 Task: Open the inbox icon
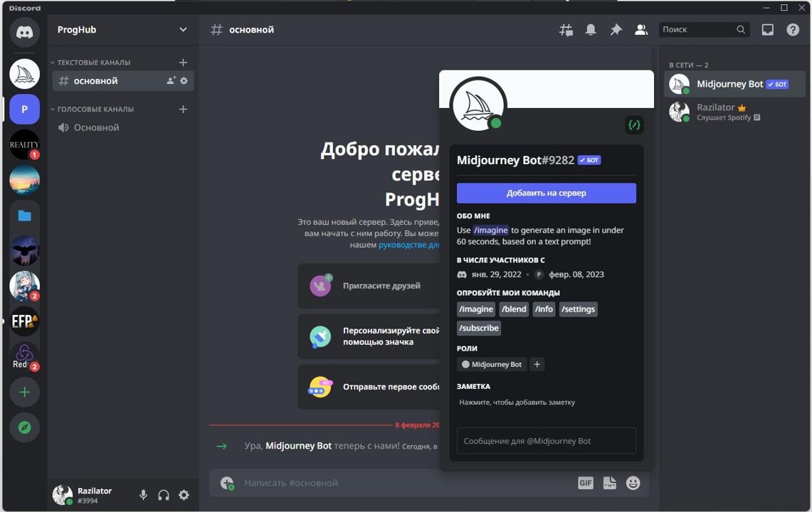pos(767,29)
